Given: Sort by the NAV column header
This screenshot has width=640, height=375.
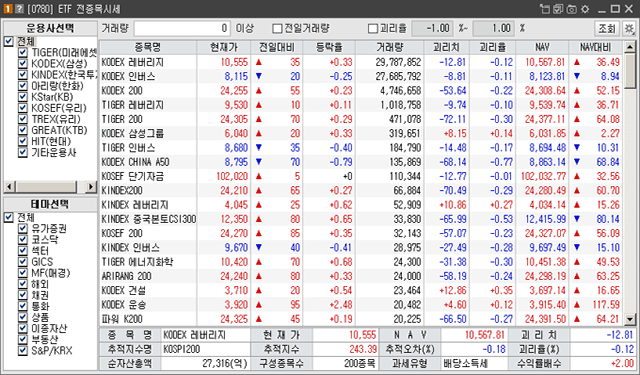Looking at the screenshot, I should (x=542, y=47).
